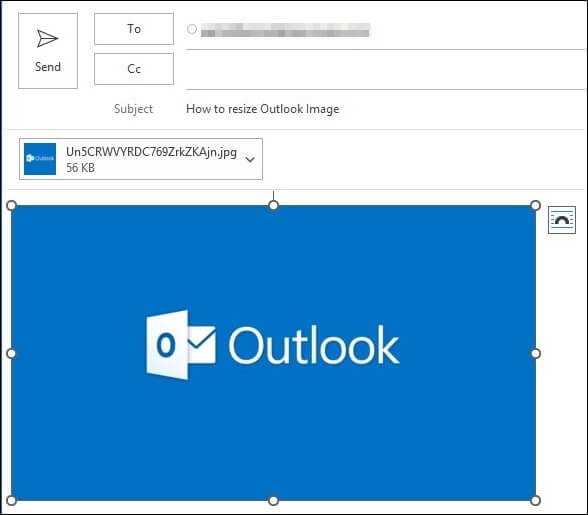Open the To address book button
This screenshot has width=588, height=515.
click(134, 29)
